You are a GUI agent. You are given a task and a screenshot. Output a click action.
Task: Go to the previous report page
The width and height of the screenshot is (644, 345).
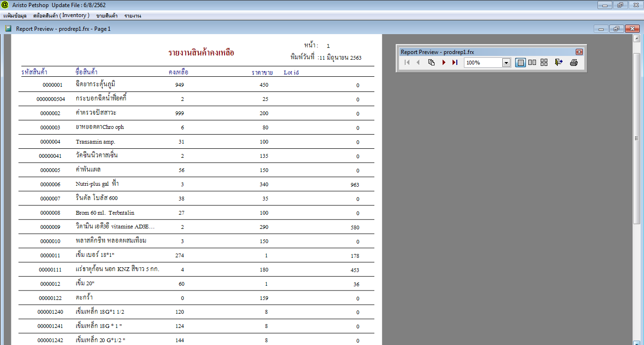point(418,63)
